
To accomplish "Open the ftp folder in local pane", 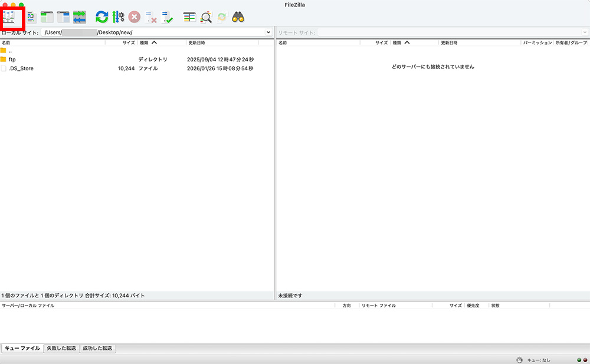I will [x=12, y=60].
